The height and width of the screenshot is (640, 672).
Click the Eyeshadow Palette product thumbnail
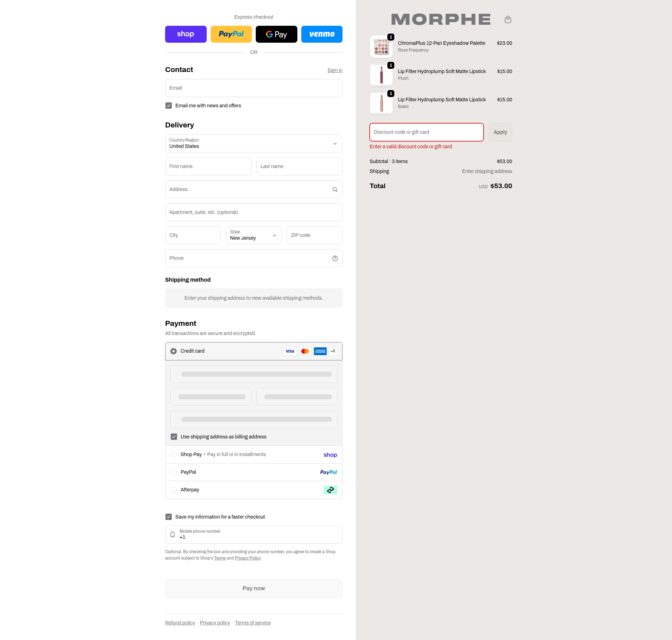[381, 47]
